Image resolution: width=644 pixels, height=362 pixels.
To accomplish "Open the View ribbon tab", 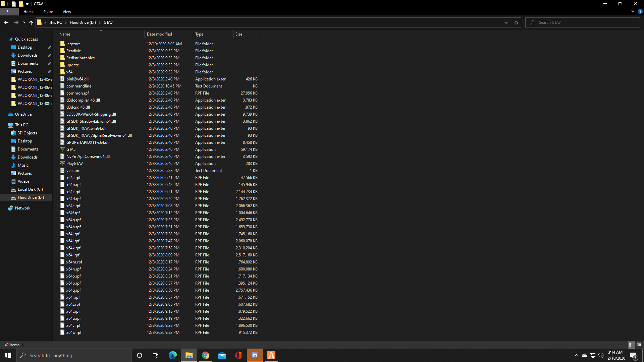I will tap(67, 12).
